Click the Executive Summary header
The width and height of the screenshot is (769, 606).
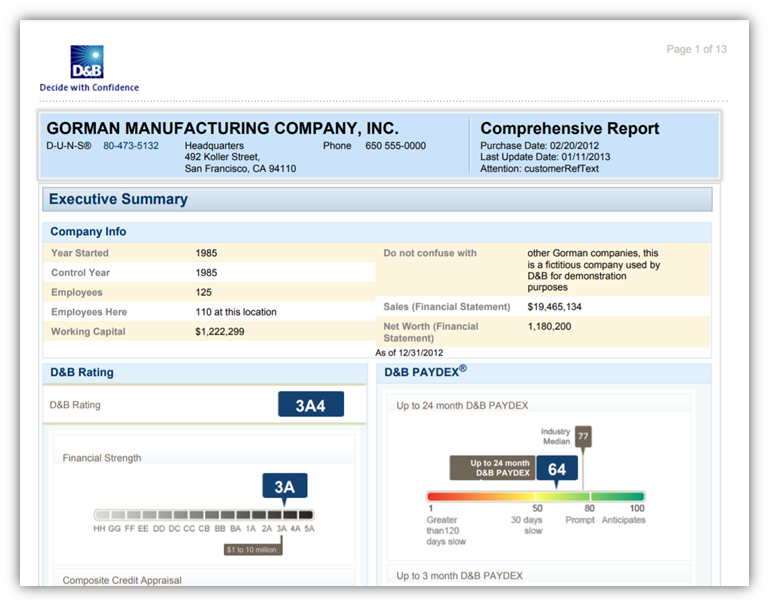[378, 199]
